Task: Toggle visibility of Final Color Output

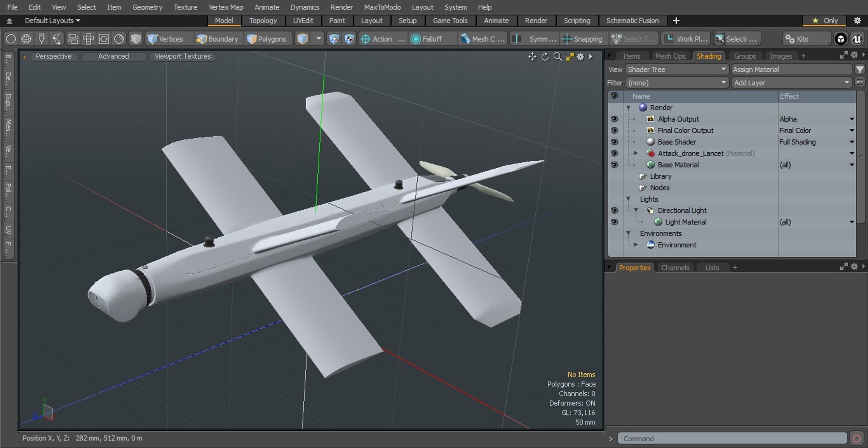Action: [614, 130]
